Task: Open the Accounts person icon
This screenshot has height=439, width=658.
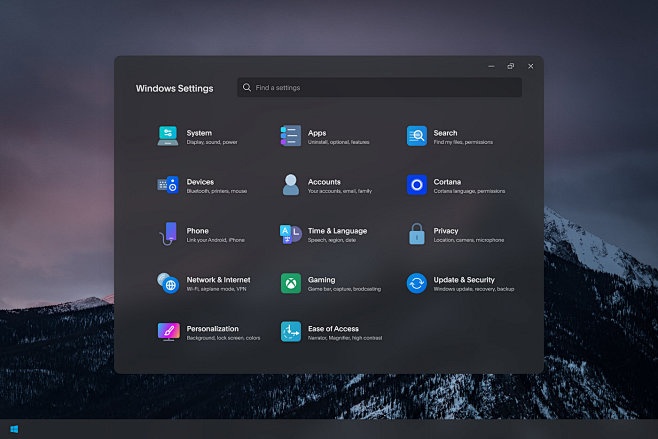Action: [x=290, y=185]
